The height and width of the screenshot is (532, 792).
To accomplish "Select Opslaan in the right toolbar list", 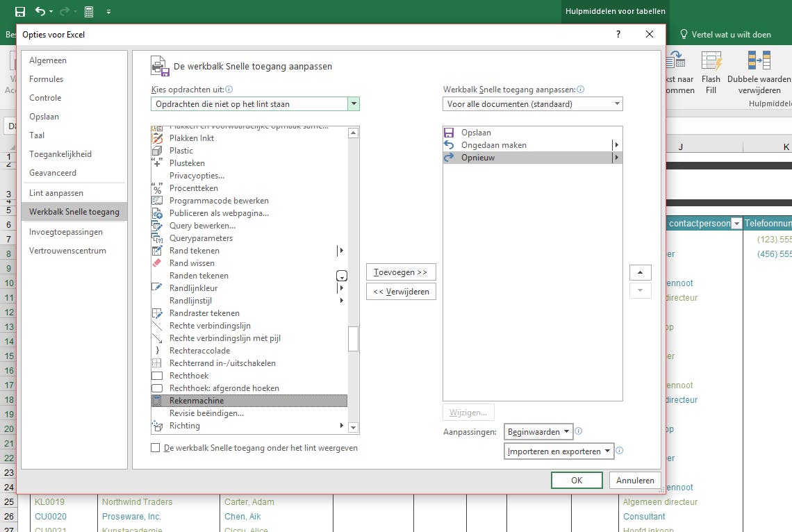I will 476,133.
